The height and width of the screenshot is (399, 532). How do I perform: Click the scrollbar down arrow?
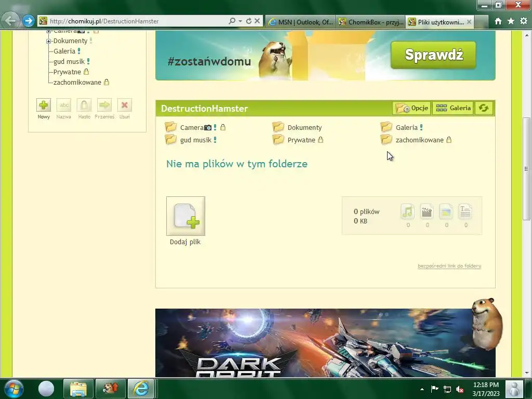click(526, 373)
